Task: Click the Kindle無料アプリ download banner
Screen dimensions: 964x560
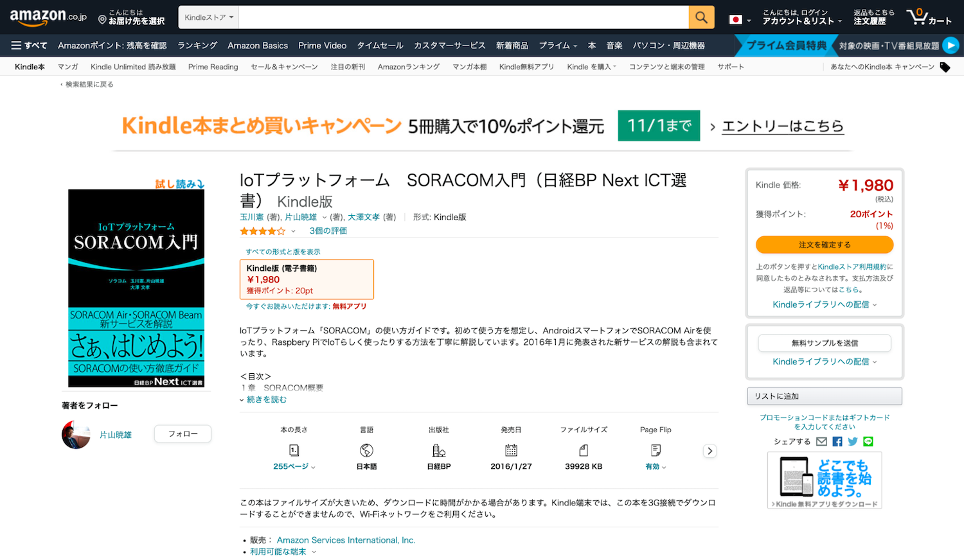Action: point(825,480)
